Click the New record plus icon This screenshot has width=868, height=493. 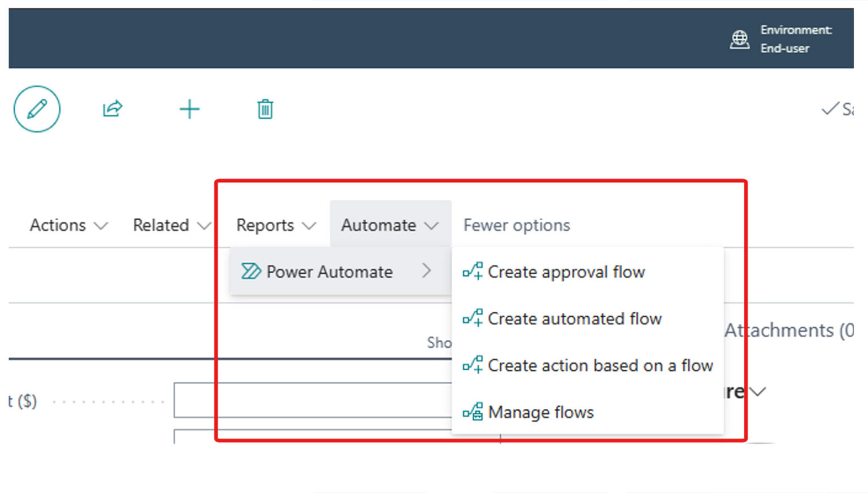[x=189, y=109]
